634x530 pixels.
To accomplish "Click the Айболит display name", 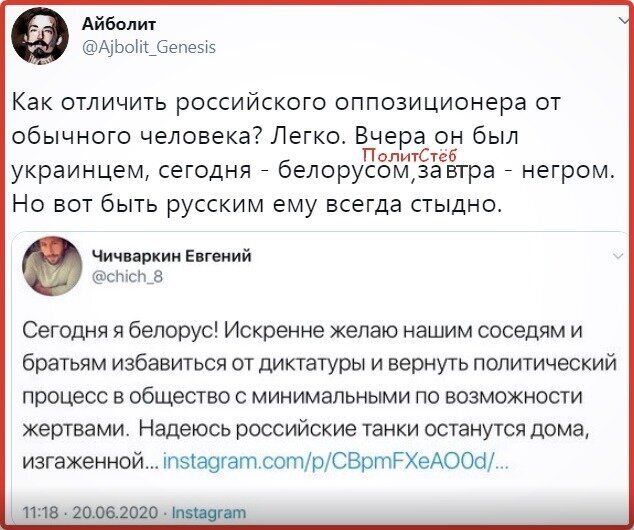I will pos(119,24).
